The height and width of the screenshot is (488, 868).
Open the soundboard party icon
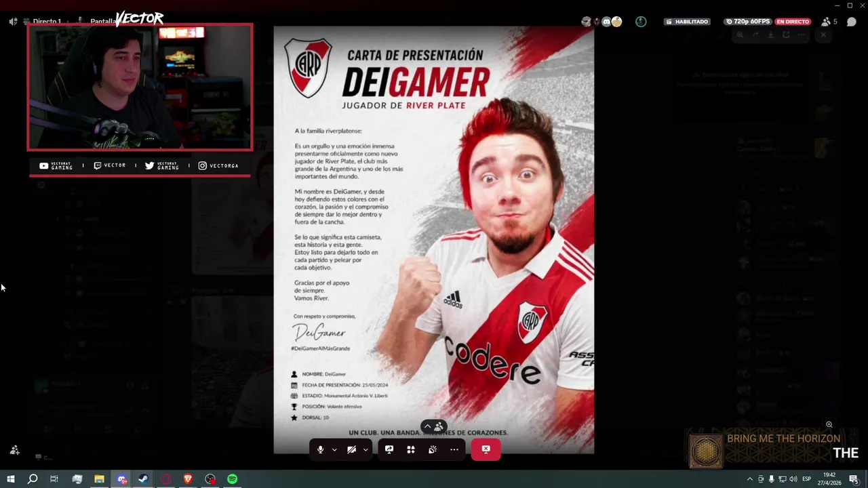[x=433, y=449]
